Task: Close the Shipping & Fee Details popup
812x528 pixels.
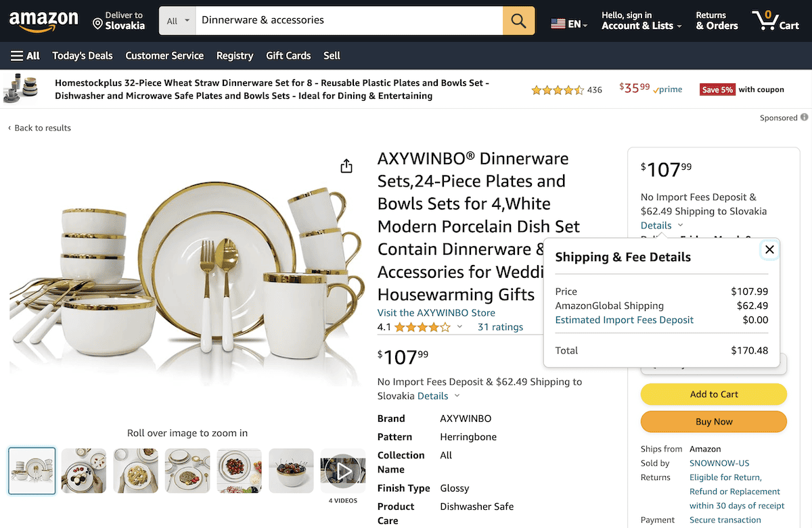Action: pyautogui.click(x=769, y=249)
